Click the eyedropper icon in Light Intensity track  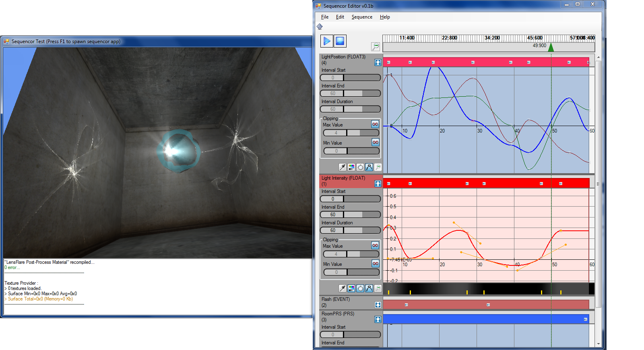[x=343, y=288]
